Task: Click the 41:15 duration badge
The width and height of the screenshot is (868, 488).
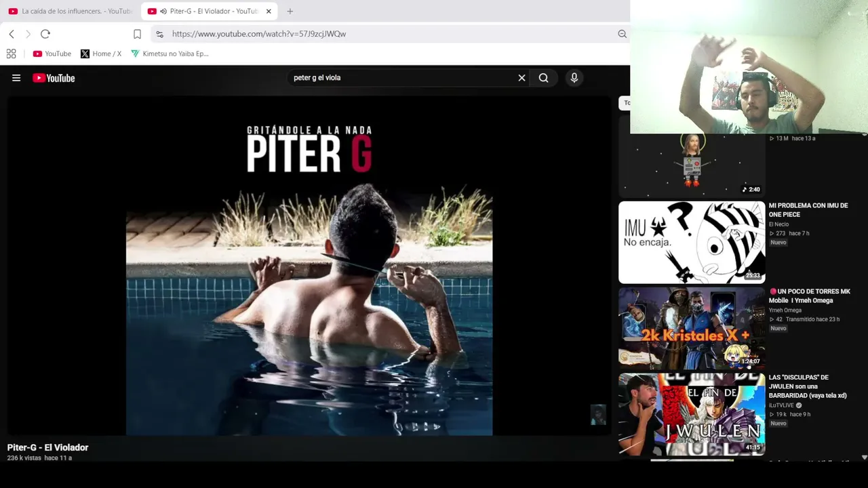Action: [753, 447]
